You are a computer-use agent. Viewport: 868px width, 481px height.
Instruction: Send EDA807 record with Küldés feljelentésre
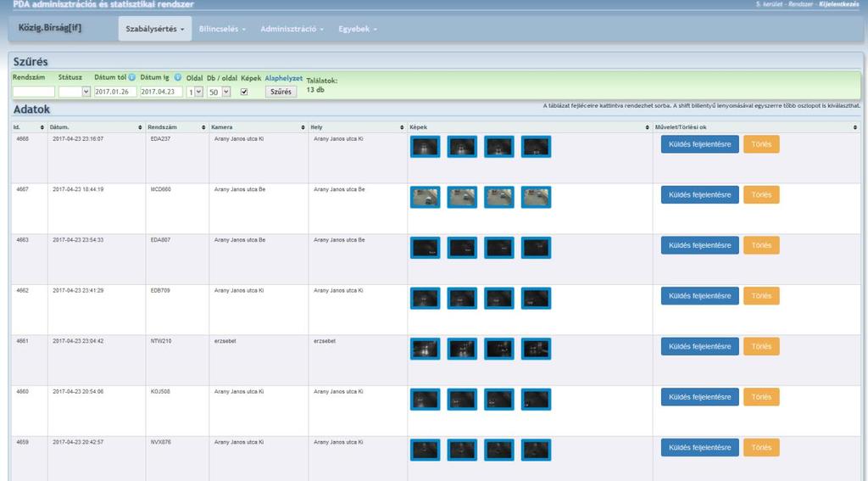pos(699,245)
